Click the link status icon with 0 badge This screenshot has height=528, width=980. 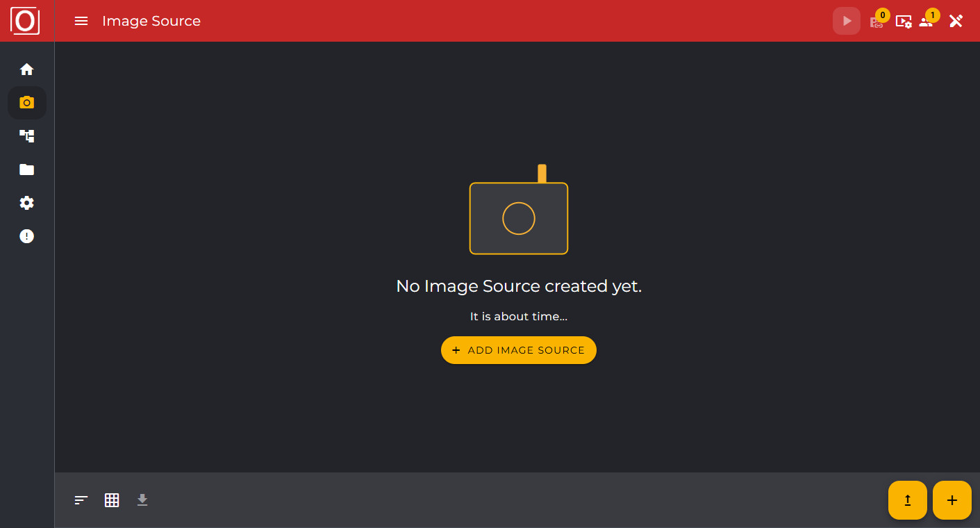pyautogui.click(x=877, y=22)
